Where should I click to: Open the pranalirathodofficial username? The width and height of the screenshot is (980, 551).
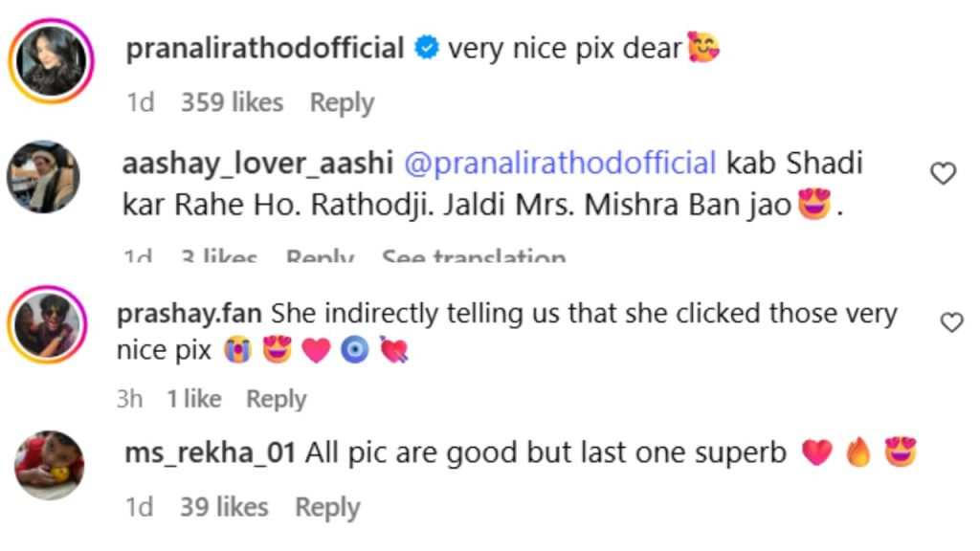(265, 49)
